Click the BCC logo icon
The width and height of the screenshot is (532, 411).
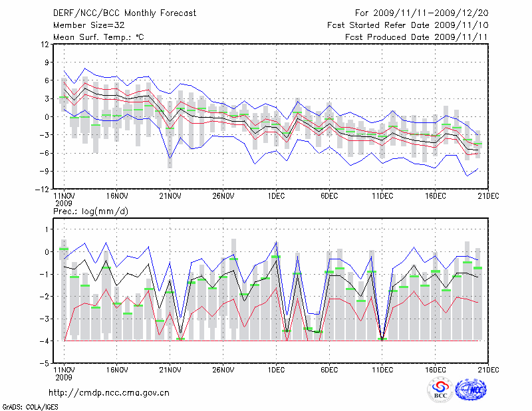(x=440, y=390)
